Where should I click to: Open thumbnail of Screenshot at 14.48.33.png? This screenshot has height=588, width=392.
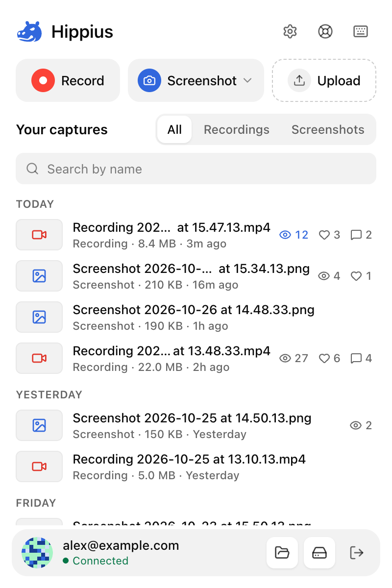[39, 317]
